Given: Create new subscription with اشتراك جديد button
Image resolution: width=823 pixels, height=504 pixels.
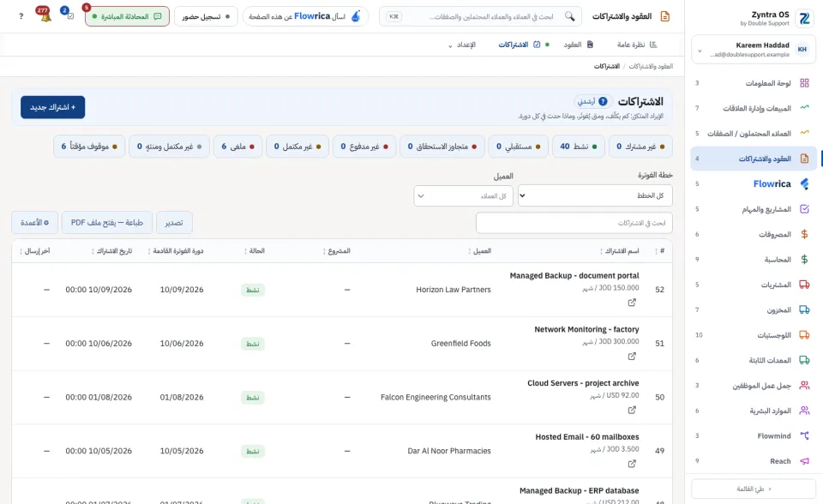Looking at the screenshot, I should click(x=52, y=107).
